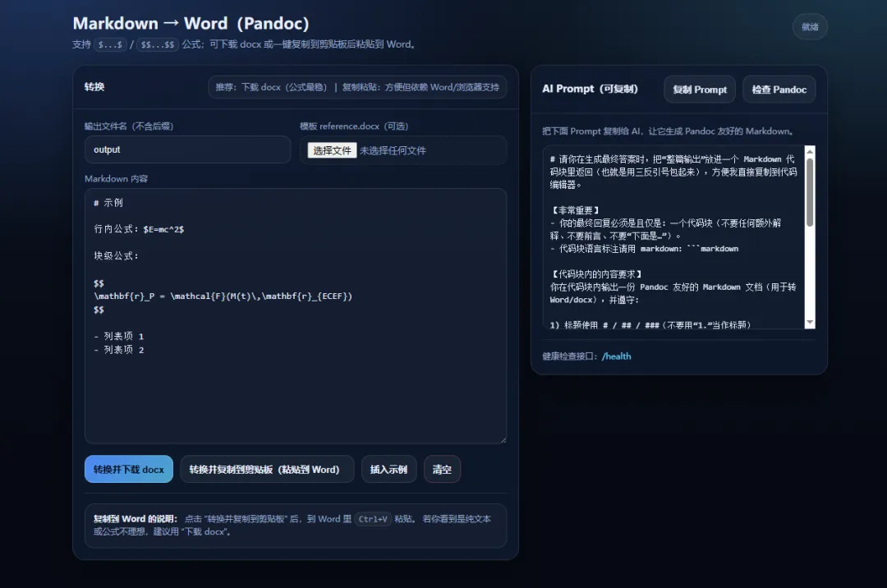
Task: Click the Ctrl+V key hint
Action: tap(373, 519)
